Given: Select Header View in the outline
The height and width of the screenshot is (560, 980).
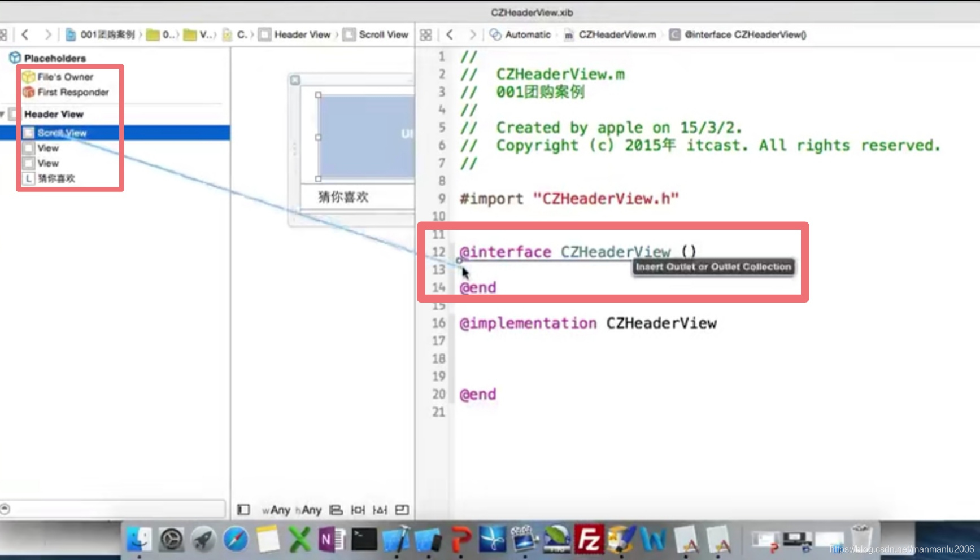Looking at the screenshot, I should 54,114.
